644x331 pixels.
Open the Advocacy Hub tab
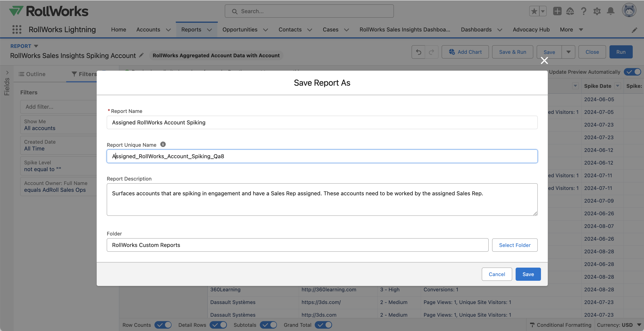[531, 30]
